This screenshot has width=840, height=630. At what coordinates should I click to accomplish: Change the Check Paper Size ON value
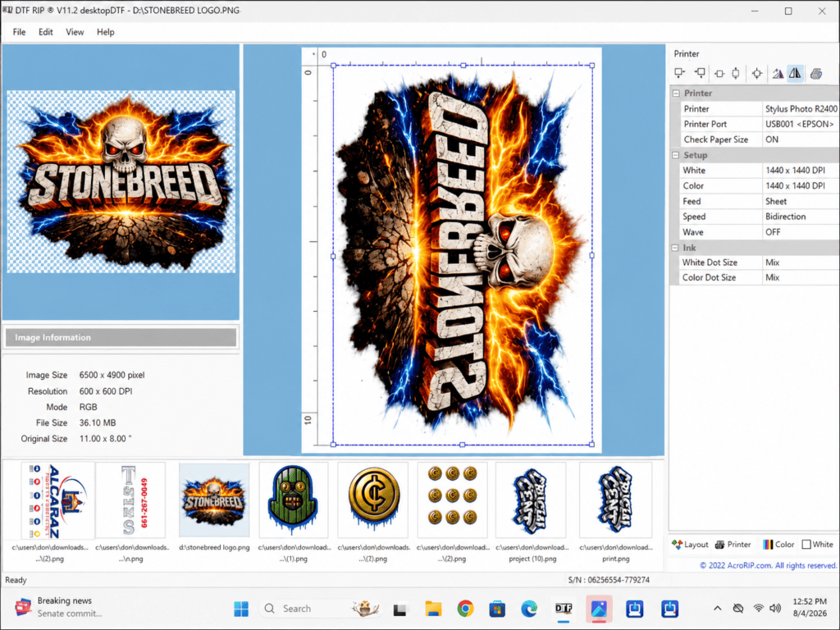(801, 139)
